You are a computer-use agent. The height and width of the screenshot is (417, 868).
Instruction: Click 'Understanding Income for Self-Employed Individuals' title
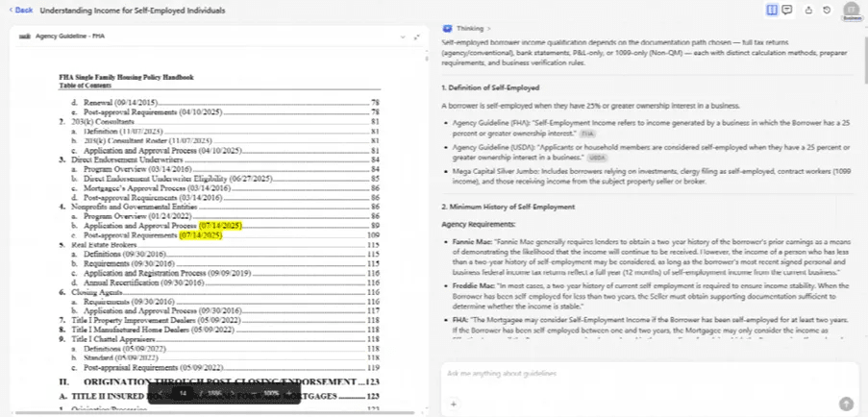click(x=133, y=10)
